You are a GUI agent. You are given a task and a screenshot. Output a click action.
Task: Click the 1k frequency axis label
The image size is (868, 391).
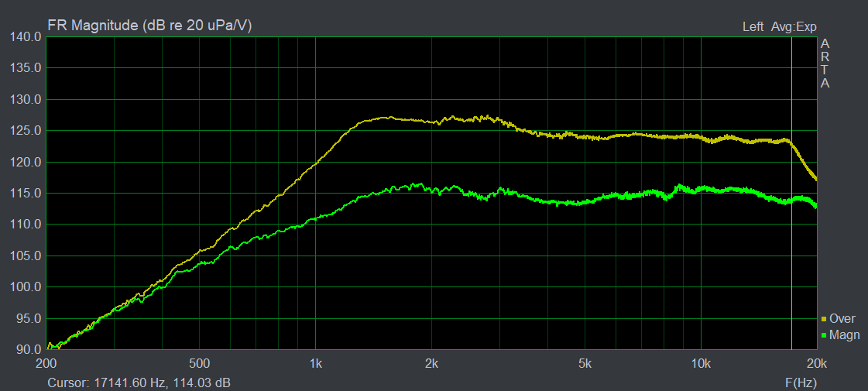(315, 364)
